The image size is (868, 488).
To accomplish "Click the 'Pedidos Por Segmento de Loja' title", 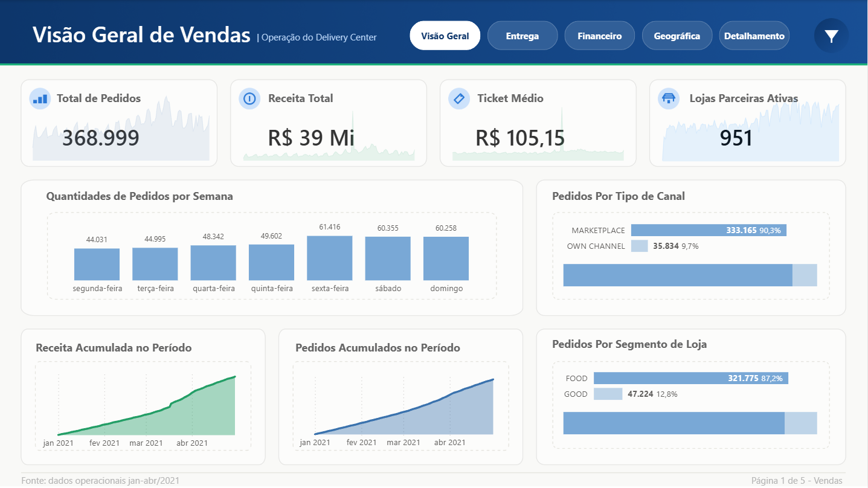I will click(629, 344).
